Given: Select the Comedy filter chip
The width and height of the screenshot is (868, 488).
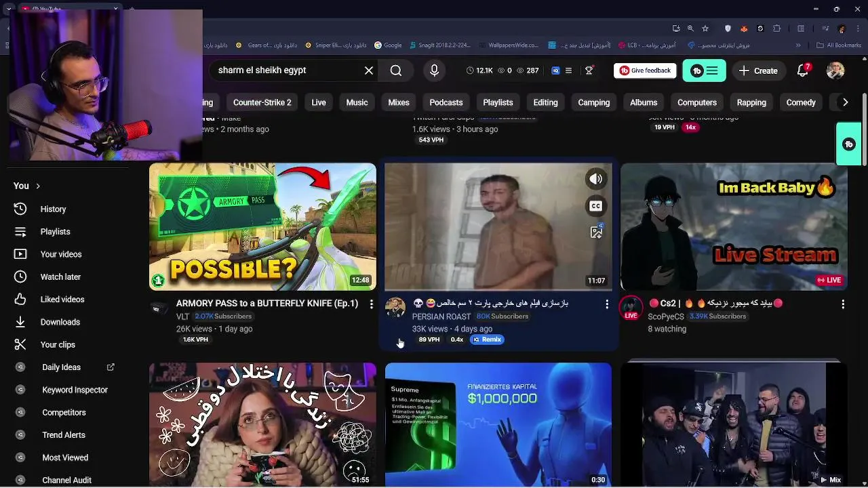Looking at the screenshot, I should pos(801,102).
